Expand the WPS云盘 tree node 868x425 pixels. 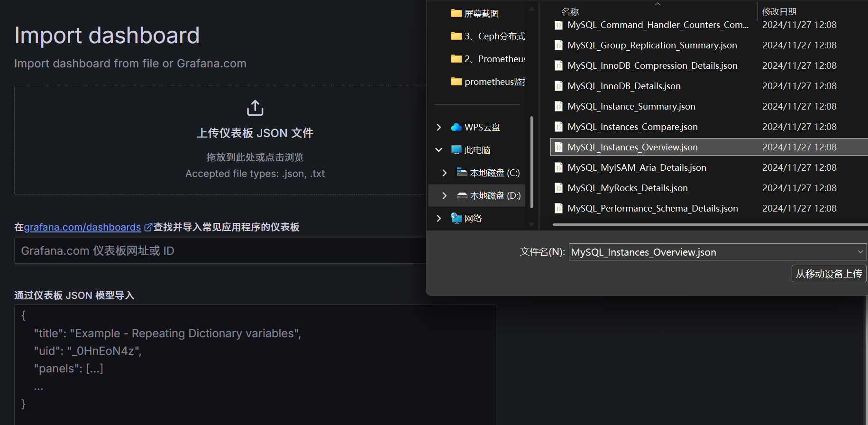pyautogui.click(x=439, y=127)
